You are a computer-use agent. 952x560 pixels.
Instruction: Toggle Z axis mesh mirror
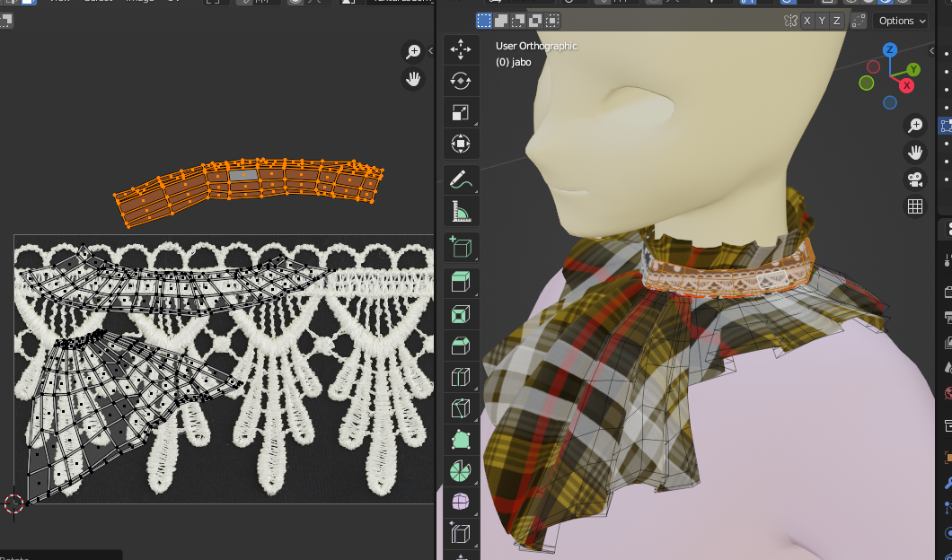click(x=837, y=21)
